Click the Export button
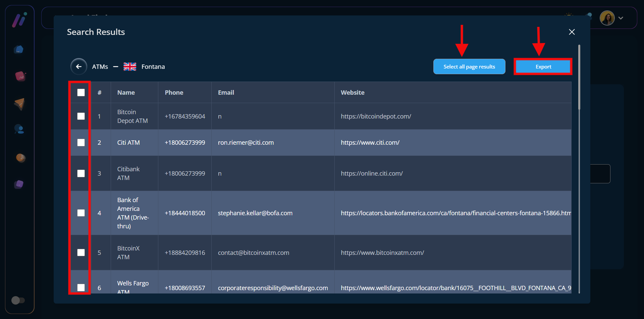The height and width of the screenshot is (319, 644). point(543,66)
